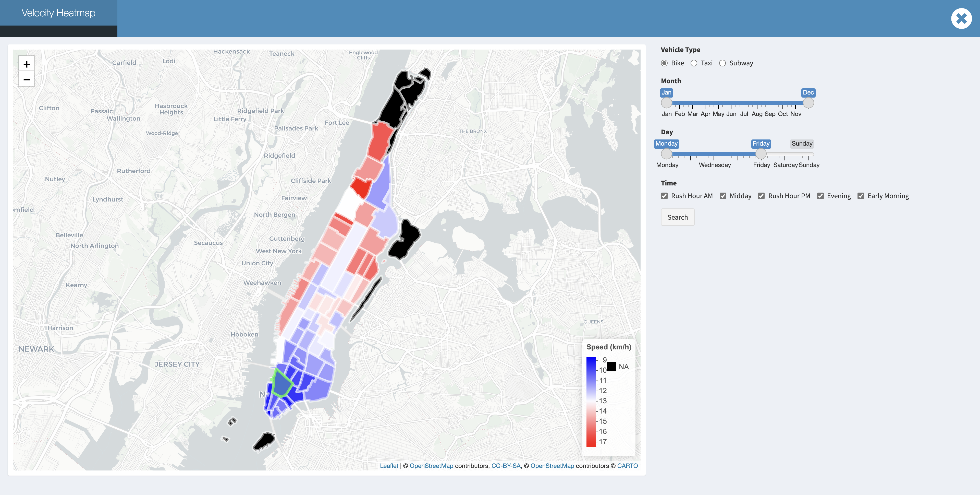980x495 pixels.
Task: Click the Dec month slider handle
Action: 808,103
